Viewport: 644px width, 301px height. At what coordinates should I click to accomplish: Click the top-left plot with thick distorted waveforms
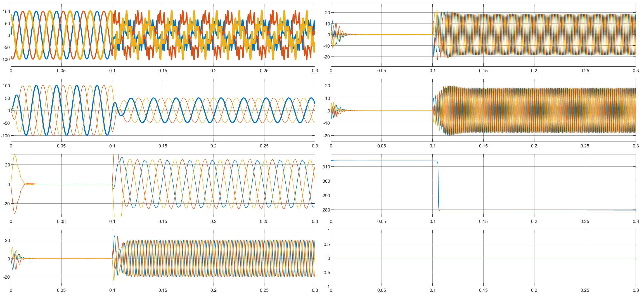[163, 35]
